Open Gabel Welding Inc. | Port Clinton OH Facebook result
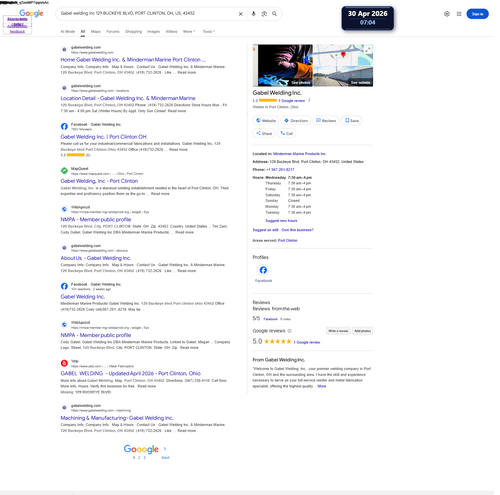Screen dimensions: 500x495 [x=103, y=137]
